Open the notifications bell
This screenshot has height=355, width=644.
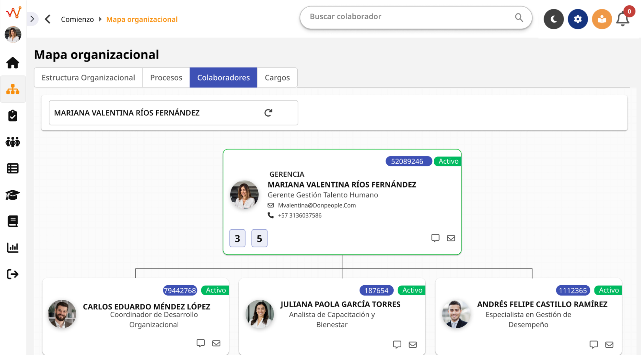(x=623, y=19)
